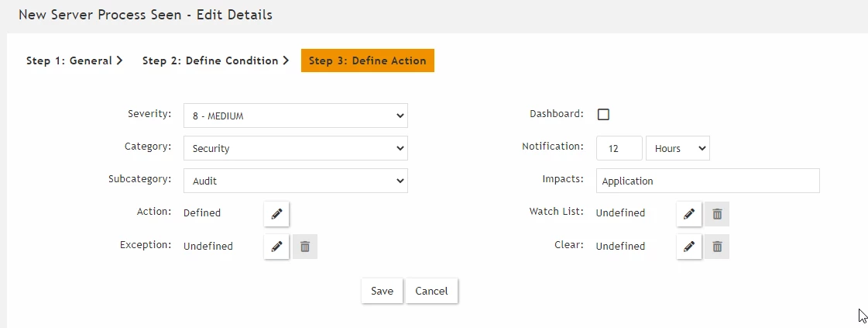
Task: Focus the Notification value field showing 12
Action: [x=619, y=148]
